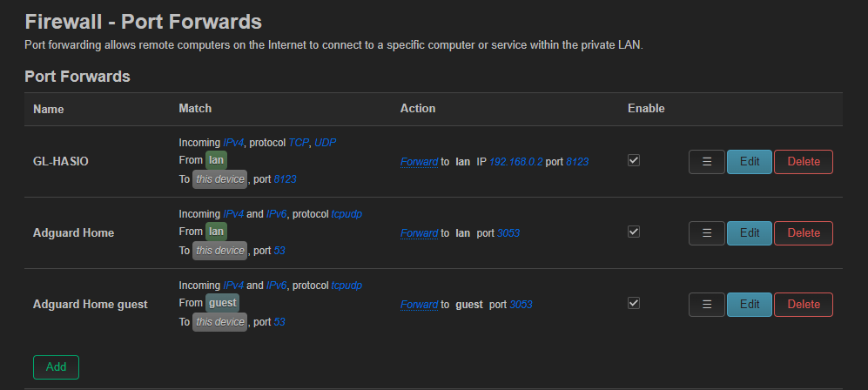Click the hamburger handle for Adguard Home row
868x390 pixels.
(706, 233)
